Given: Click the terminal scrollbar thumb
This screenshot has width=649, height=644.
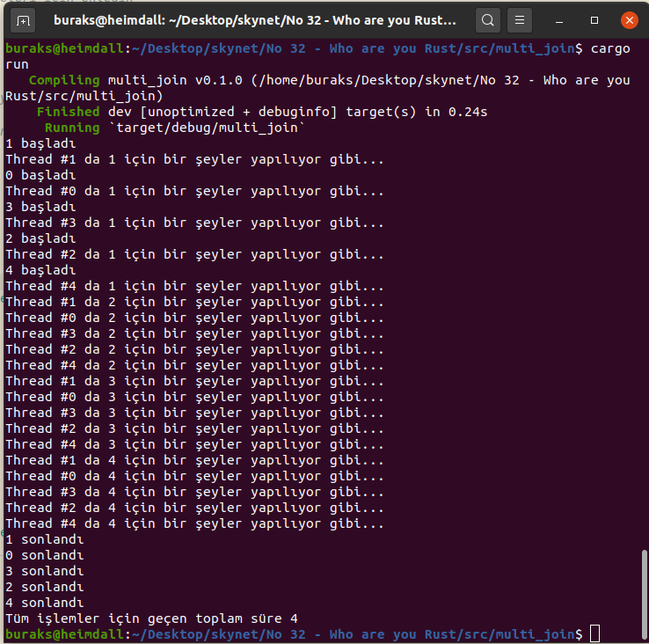Looking at the screenshot, I should point(644,588).
